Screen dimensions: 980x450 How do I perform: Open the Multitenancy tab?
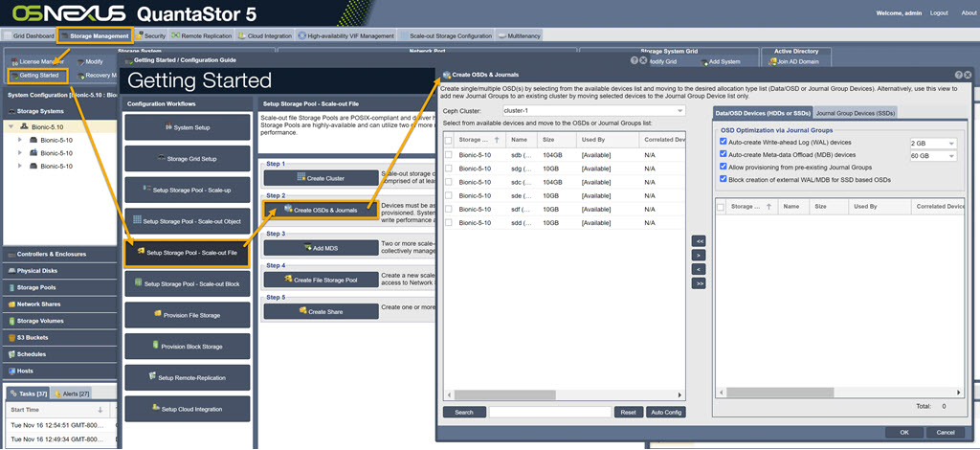click(520, 35)
